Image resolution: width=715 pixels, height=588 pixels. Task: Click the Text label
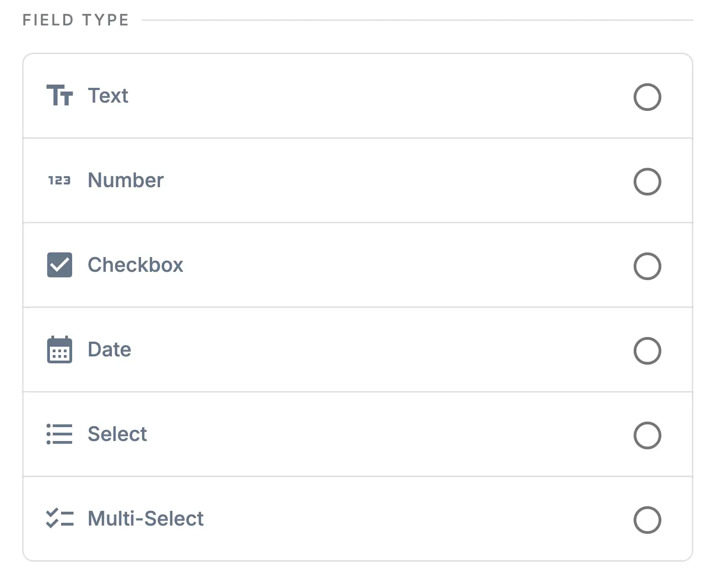[x=108, y=96]
